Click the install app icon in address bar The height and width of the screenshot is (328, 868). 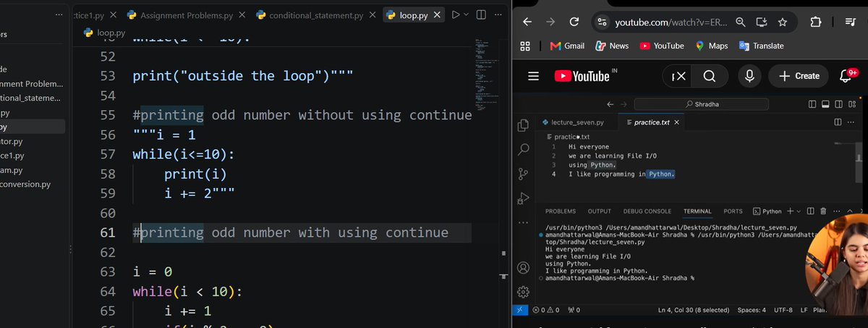click(x=761, y=22)
